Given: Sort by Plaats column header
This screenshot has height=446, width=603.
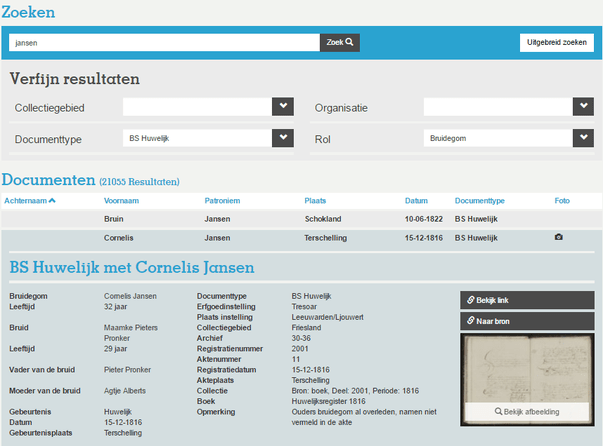Looking at the screenshot, I should (x=315, y=201).
